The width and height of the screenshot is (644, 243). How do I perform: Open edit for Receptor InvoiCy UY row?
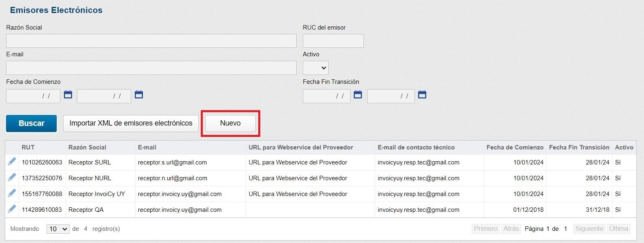12,193
